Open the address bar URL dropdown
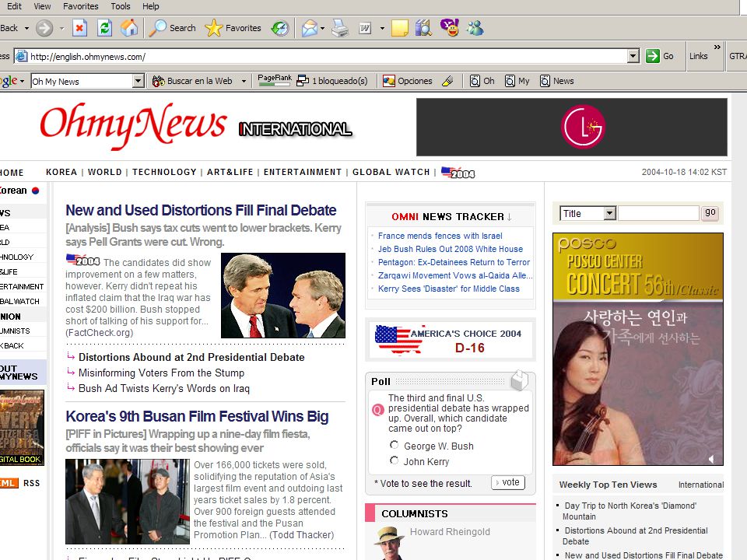 tap(633, 56)
